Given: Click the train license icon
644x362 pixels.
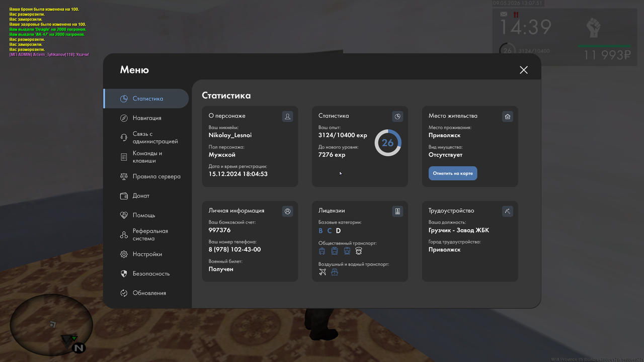Looking at the screenshot, I should [347, 251].
